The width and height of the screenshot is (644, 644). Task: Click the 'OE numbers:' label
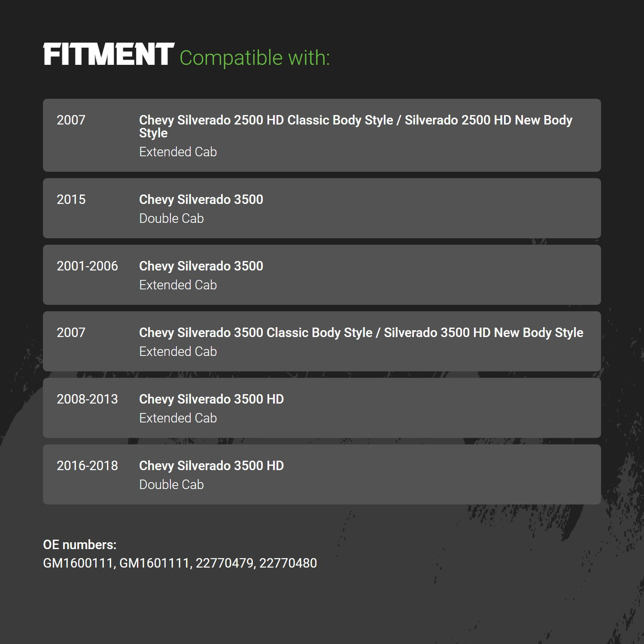[x=80, y=545]
